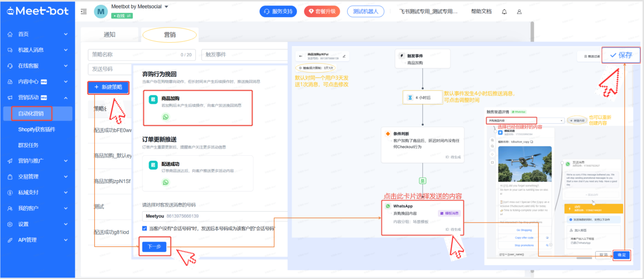Click the sidebar collapse menu icon
The height and width of the screenshot is (279, 644).
tap(84, 11)
